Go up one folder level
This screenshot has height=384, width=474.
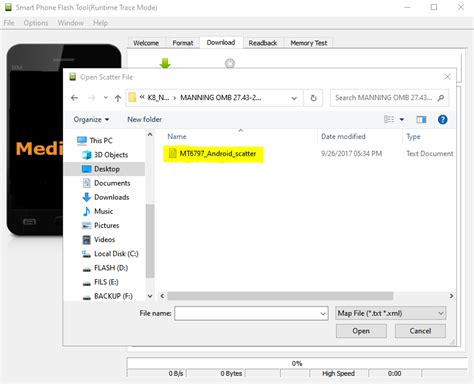pyautogui.click(x=118, y=98)
